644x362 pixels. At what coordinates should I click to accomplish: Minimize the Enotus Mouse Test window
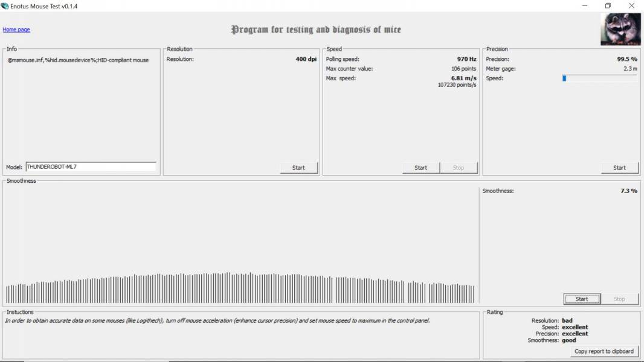click(x=584, y=6)
